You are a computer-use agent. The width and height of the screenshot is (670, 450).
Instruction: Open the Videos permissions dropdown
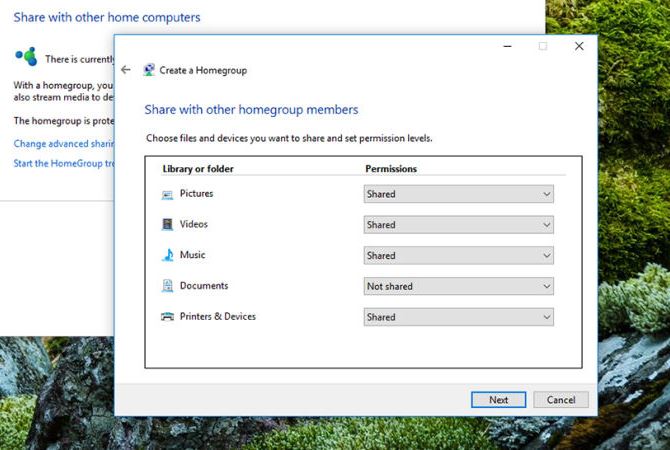458,225
